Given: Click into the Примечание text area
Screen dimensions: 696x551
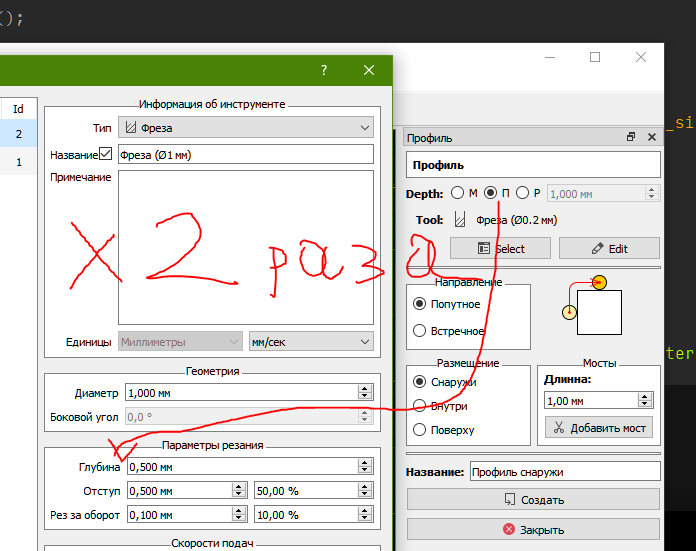Looking at the screenshot, I should point(245,248).
